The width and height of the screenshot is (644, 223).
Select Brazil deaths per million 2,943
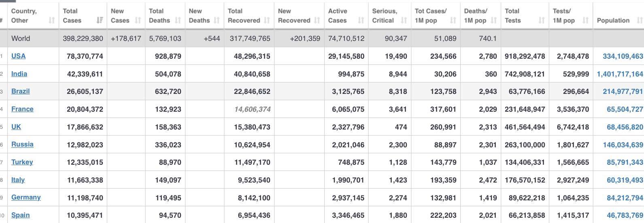488,91
